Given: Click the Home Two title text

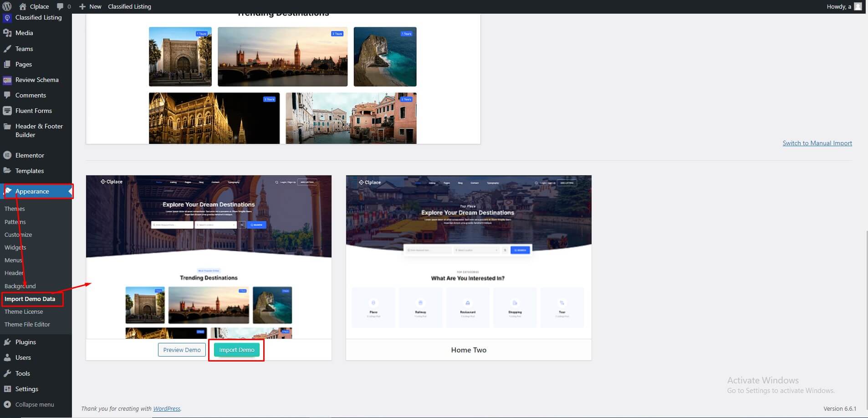Looking at the screenshot, I should pyautogui.click(x=469, y=350).
